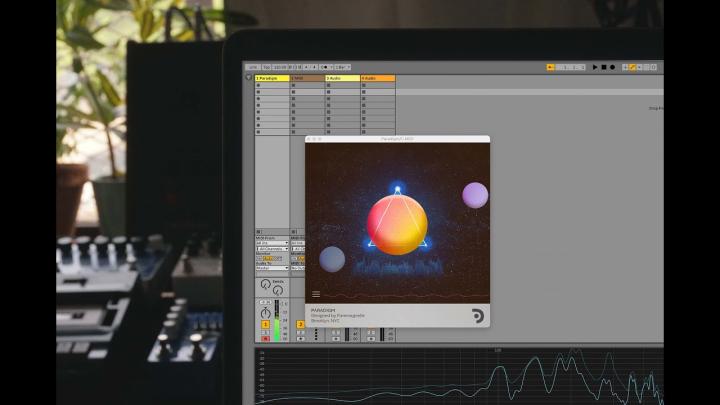Stop playback with the transport Stop button
Screen dimensions: 720x405
click(604, 67)
